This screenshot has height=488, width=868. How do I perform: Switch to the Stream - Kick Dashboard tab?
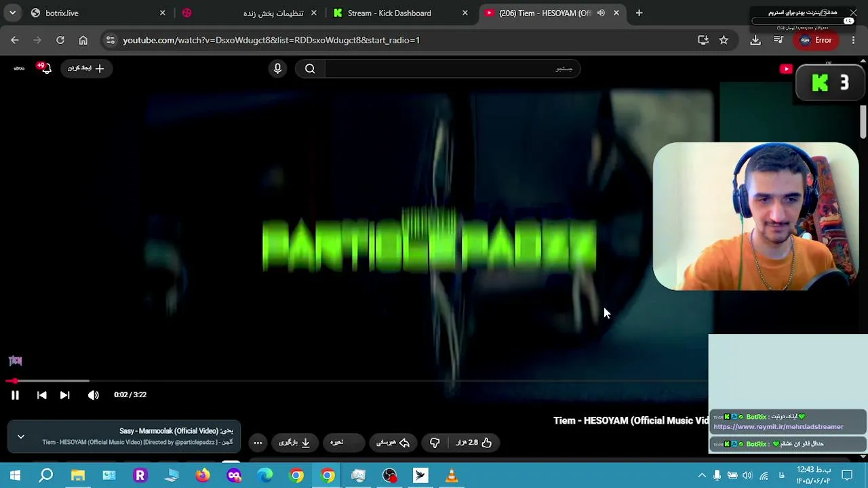(400, 13)
